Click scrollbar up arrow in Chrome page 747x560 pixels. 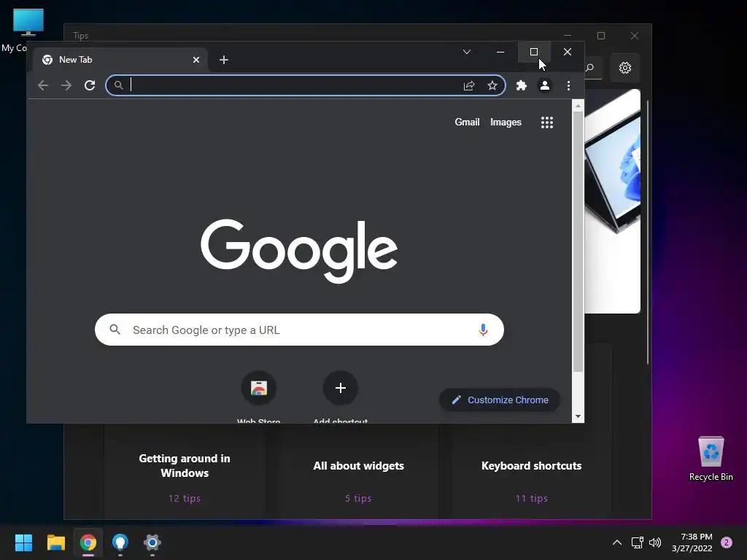click(578, 106)
